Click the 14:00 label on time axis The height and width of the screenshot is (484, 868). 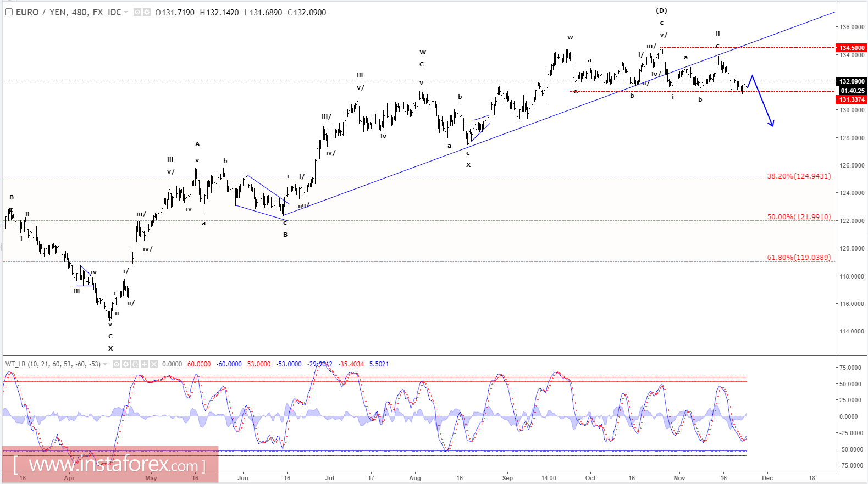pyautogui.click(x=549, y=478)
